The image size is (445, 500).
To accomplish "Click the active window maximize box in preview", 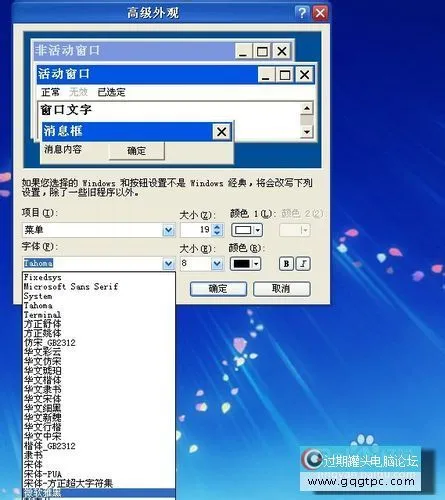I will point(285,75).
